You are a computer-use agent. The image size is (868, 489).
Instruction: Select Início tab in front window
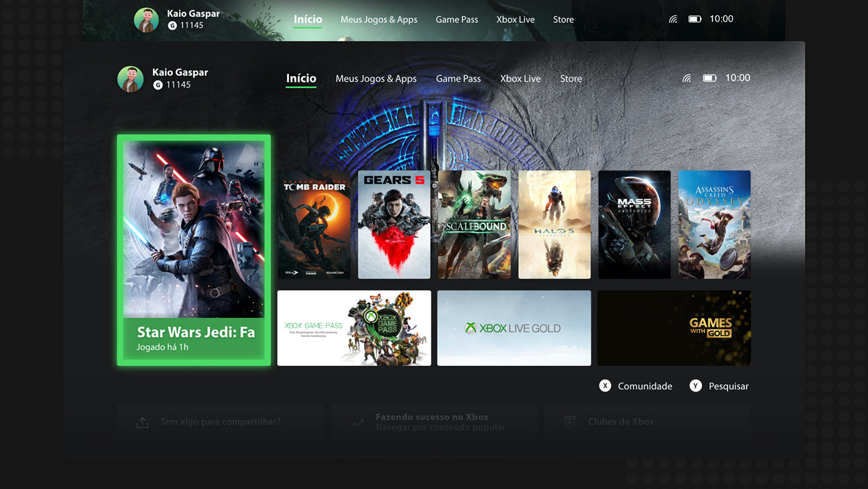point(301,78)
